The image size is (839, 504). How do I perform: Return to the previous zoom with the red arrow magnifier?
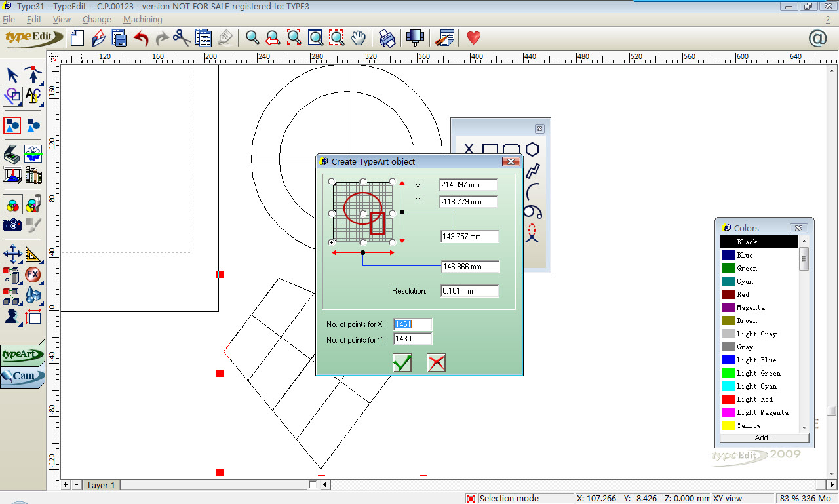[x=273, y=38]
